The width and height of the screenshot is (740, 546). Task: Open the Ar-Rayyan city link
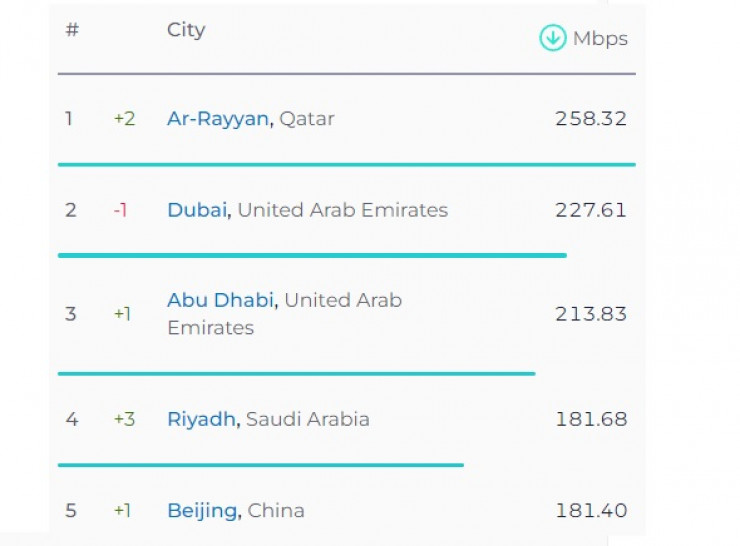[217, 119]
